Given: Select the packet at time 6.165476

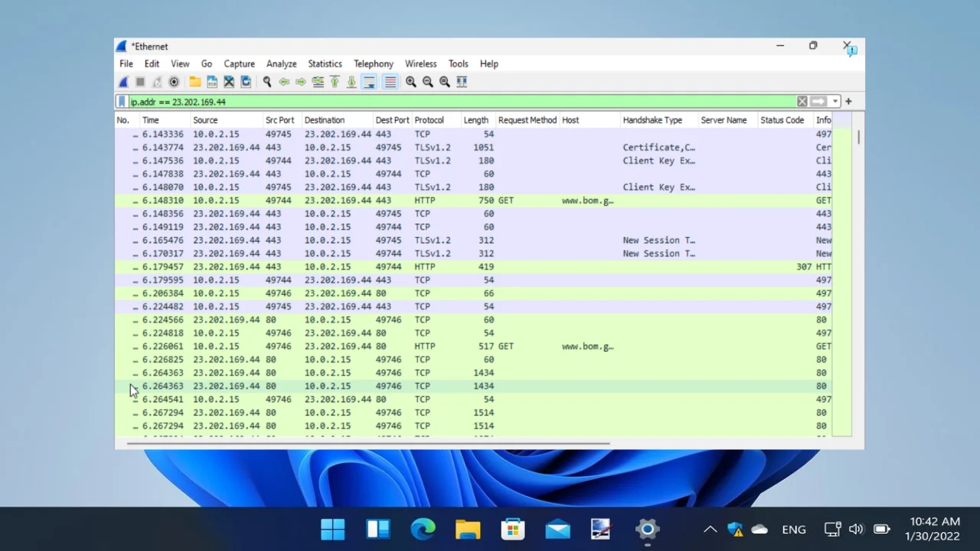Looking at the screenshot, I should pyautogui.click(x=473, y=240).
